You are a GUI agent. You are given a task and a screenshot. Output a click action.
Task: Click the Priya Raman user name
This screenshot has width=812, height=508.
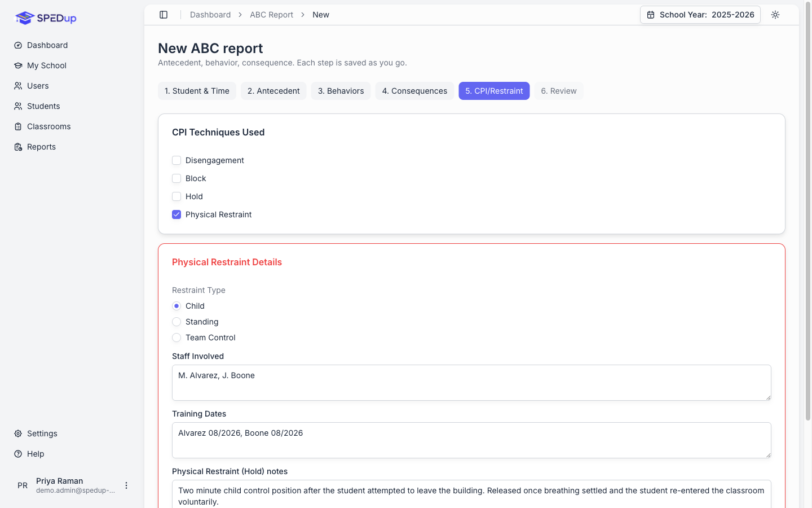(60, 481)
